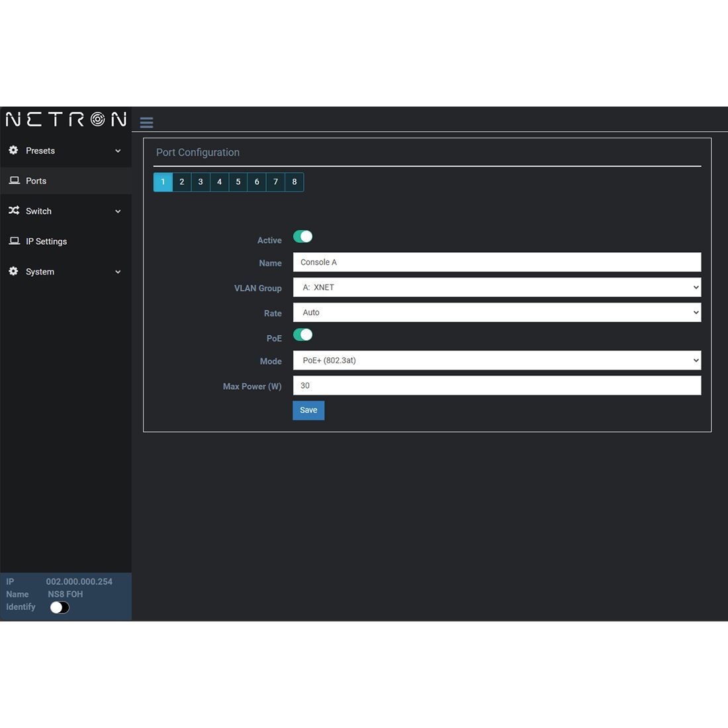This screenshot has height=728, width=728.
Task: Expand the System menu chevron
Action: pyautogui.click(x=118, y=272)
